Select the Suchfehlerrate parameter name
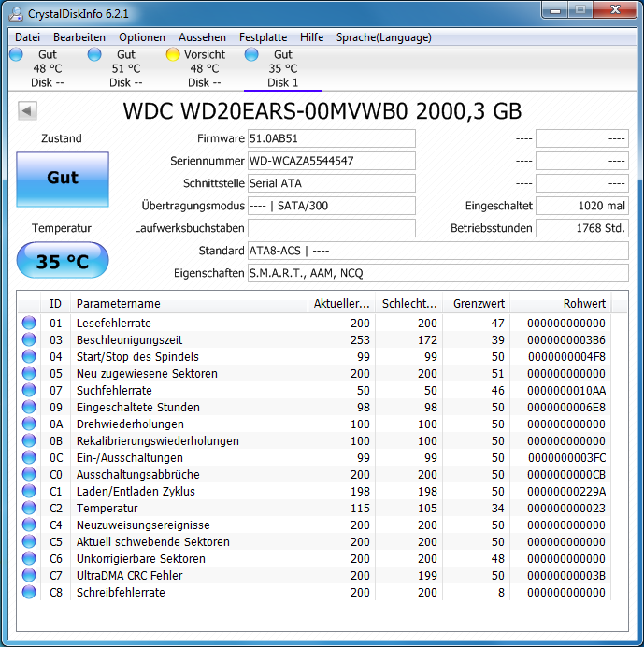This screenshot has width=644, height=647. (114, 390)
